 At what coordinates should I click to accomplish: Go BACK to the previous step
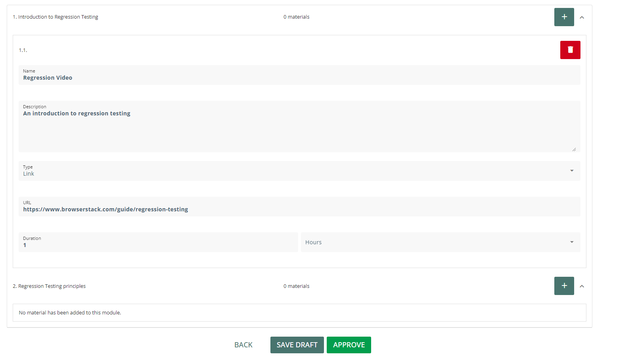coord(243,345)
